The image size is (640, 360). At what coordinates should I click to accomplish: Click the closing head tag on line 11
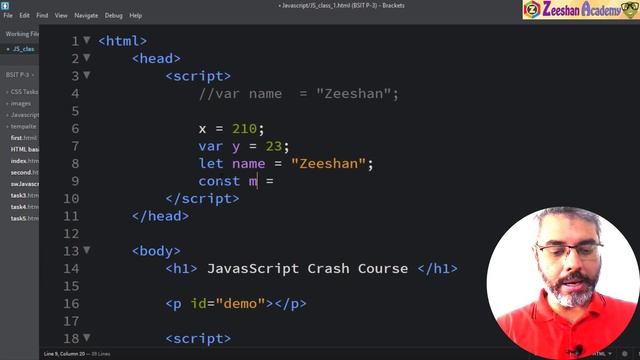pos(160,216)
